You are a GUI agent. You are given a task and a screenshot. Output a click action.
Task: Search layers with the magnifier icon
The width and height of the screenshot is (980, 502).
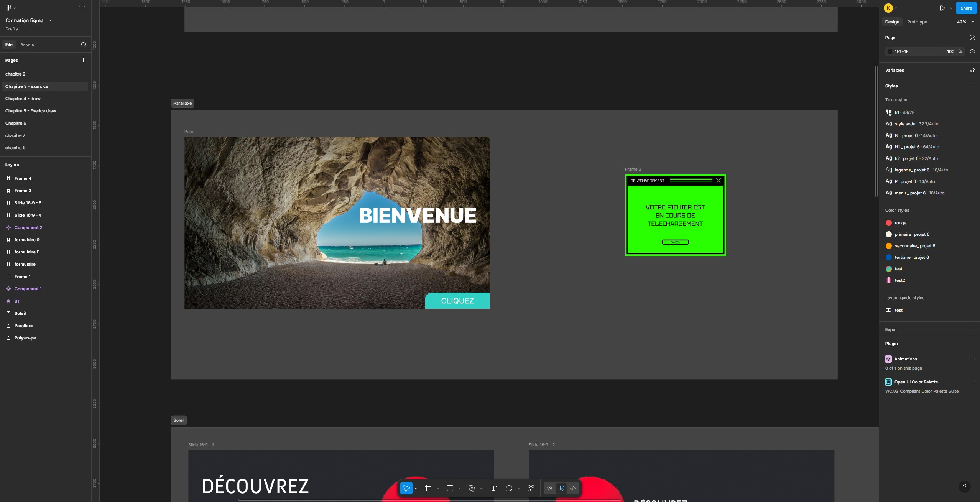[84, 44]
